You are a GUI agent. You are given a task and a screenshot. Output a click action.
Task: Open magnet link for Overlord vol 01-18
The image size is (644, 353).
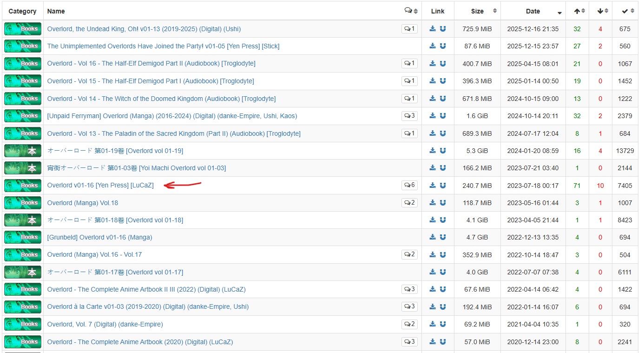click(443, 220)
